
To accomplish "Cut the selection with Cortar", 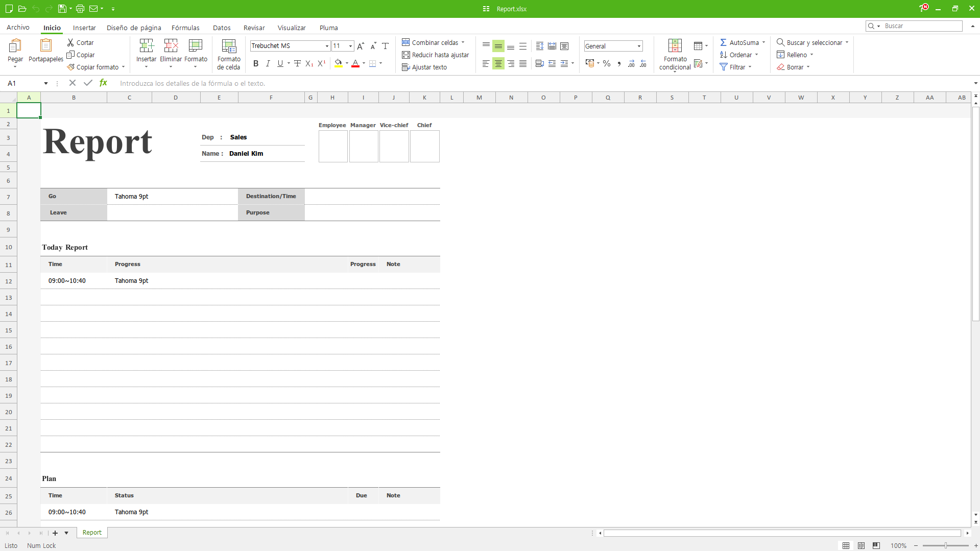I will (x=80, y=42).
